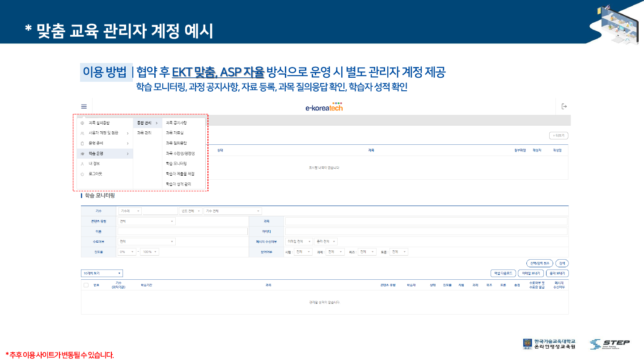
Task: Open 학습자 제출물 채점 from the submenu
Action: point(180,174)
